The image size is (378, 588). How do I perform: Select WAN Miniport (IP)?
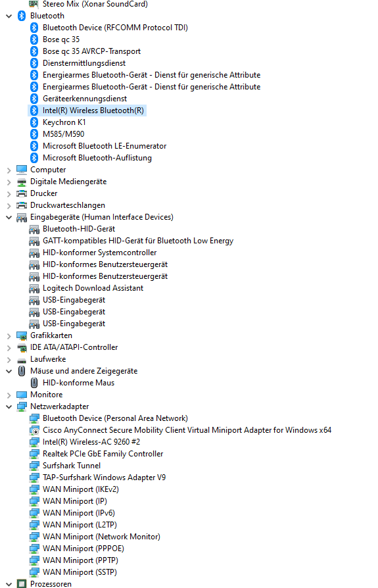click(x=74, y=501)
